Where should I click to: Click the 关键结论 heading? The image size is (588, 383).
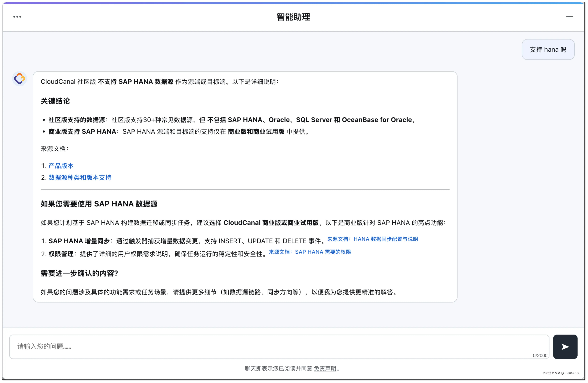pos(55,101)
